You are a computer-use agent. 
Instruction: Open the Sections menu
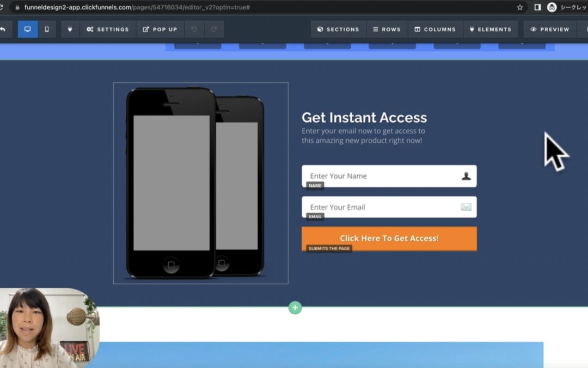point(338,29)
